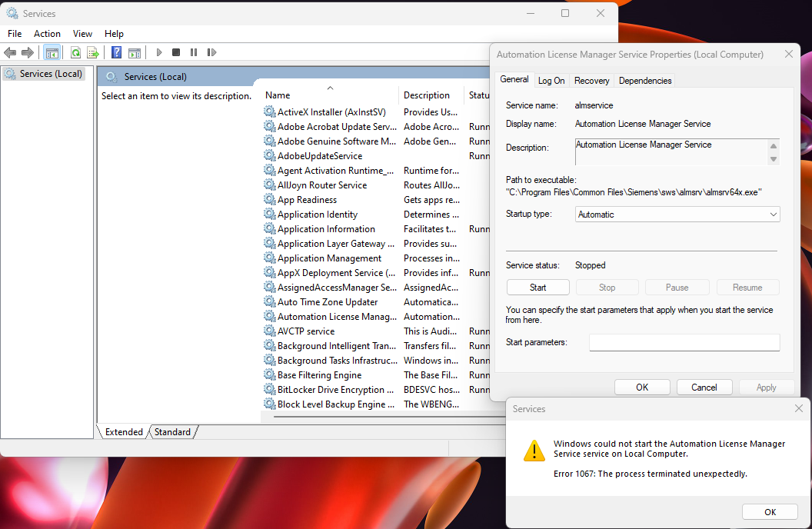Open Help via the blue question mark icon
This screenshot has height=529, width=812.
[x=116, y=52]
